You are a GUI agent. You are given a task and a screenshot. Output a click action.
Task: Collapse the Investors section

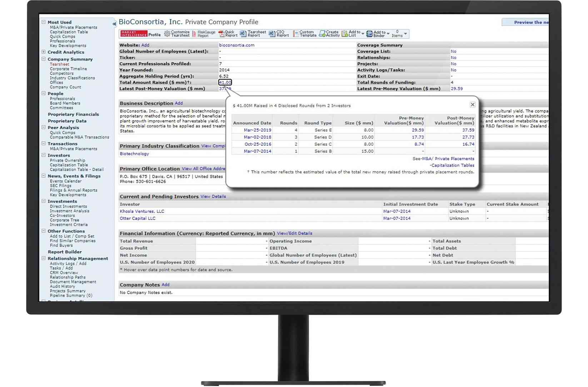click(44, 155)
